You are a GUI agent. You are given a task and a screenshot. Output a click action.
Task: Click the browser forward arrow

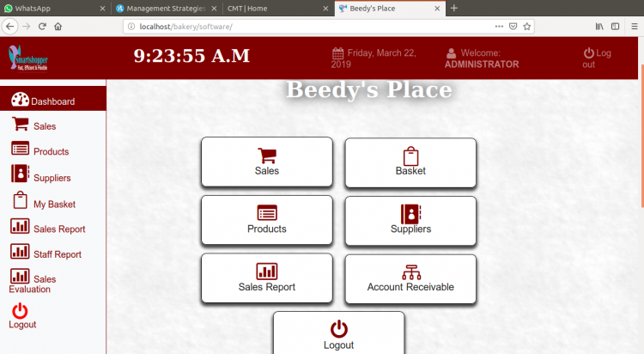pos(27,27)
